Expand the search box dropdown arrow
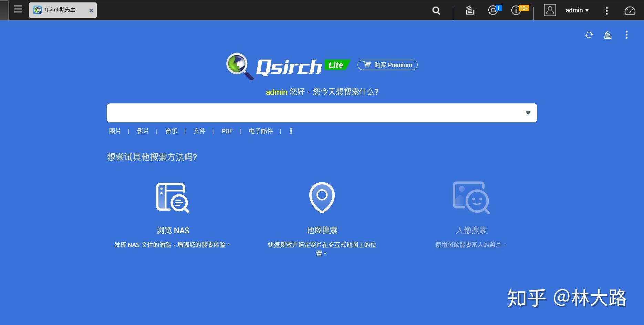Image resolution: width=644 pixels, height=325 pixels. pos(528,113)
